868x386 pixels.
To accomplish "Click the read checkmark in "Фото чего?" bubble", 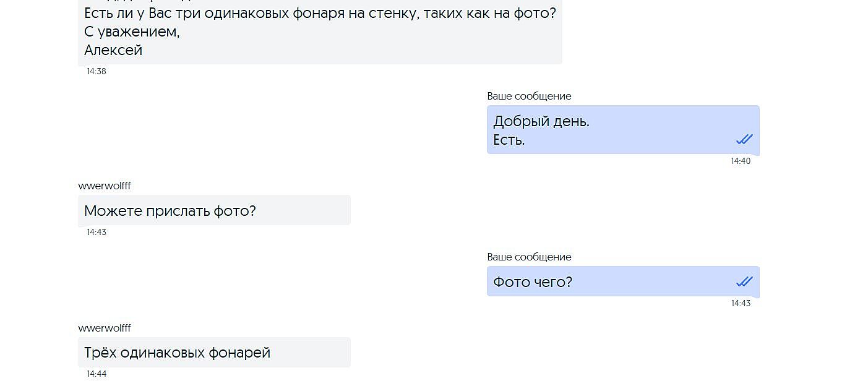I will [744, 281].
